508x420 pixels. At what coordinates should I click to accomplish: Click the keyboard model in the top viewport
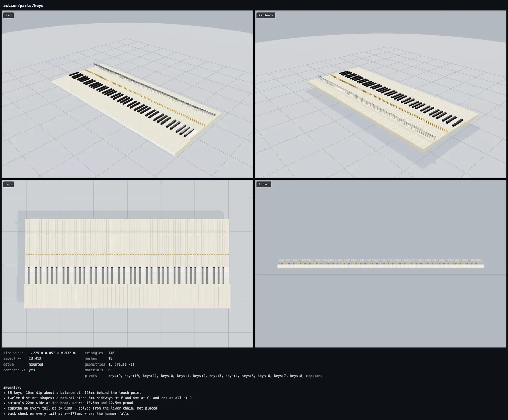[127, 263]
